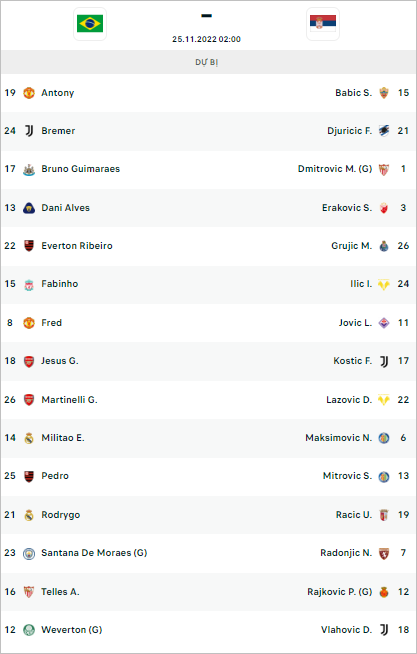Select player Everton Ribeiro

tap(77, 246)
